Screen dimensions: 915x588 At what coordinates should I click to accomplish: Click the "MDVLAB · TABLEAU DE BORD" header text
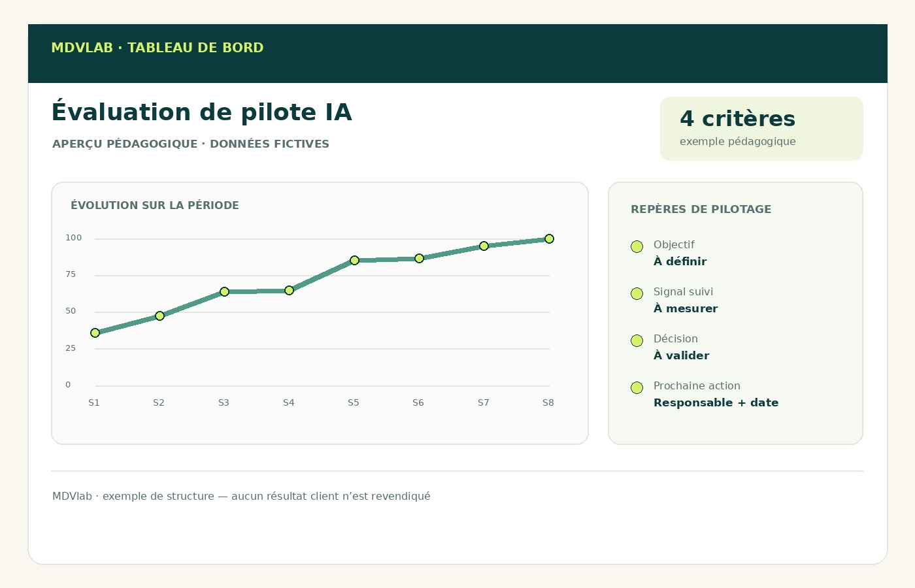point(158,48)
